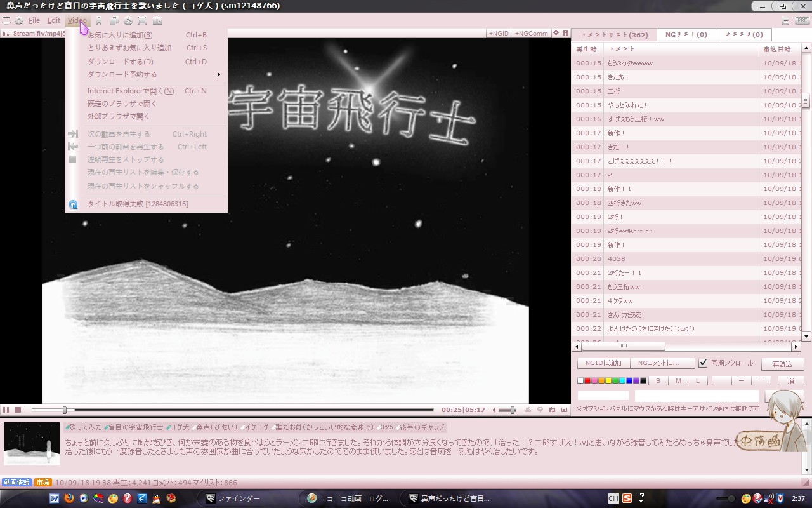The width and height of the screenshot is (812, 508).
Task: Switch to the rightmost (0) tab
Action: click(743, 34)
